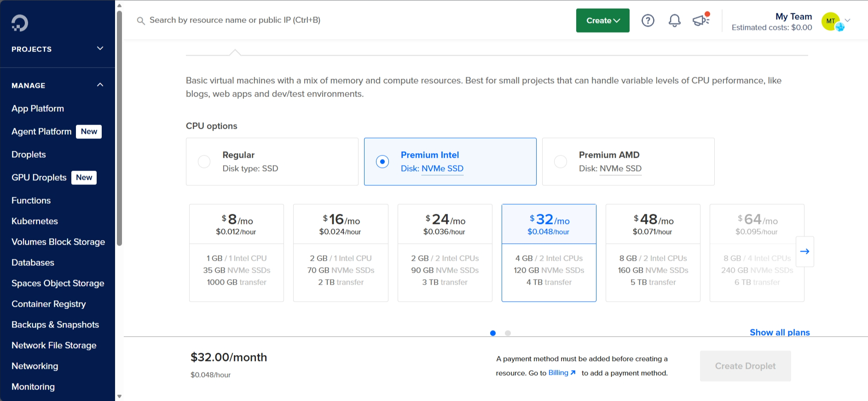Open Backups & Snapshots

(55, 325)
